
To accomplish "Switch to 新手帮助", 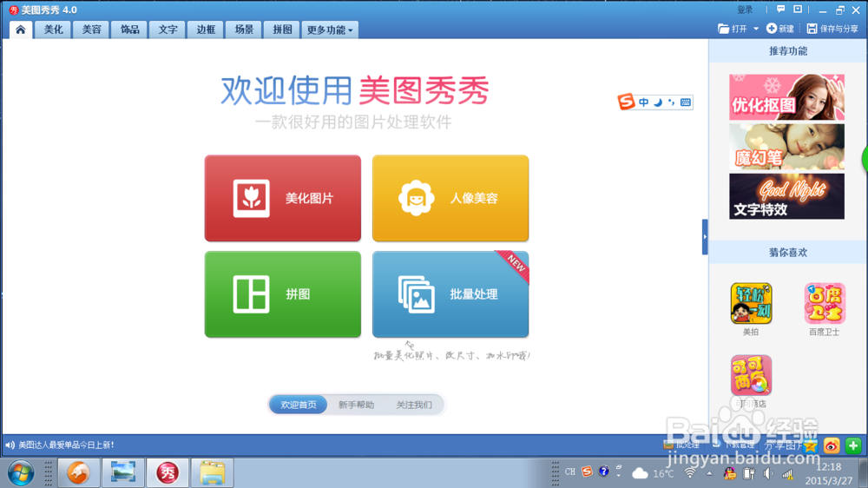I will (x=356, y=405).
